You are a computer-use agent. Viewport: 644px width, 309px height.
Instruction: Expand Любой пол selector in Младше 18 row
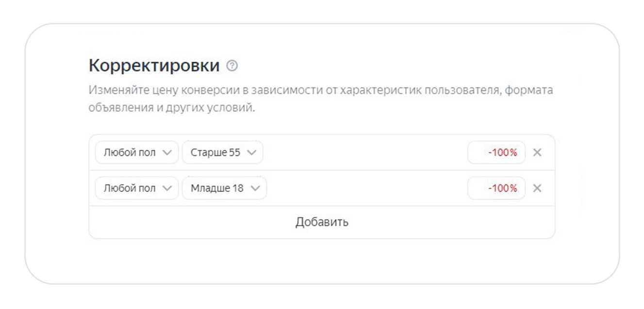coord(137,189)
